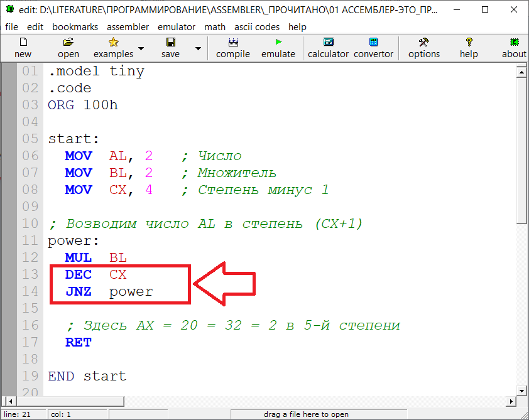Click the new file toolbar icon
The height and width of the screenshot is (420, 529).
(23, 42)
